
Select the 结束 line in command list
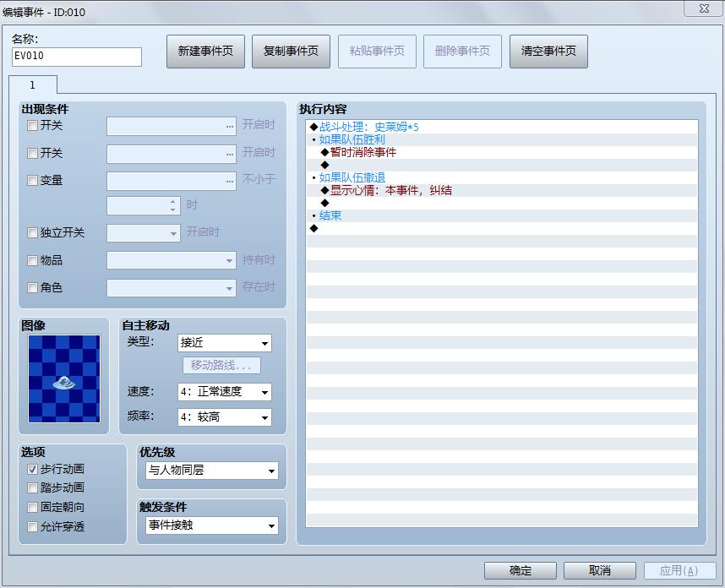[x=502, y=216]
